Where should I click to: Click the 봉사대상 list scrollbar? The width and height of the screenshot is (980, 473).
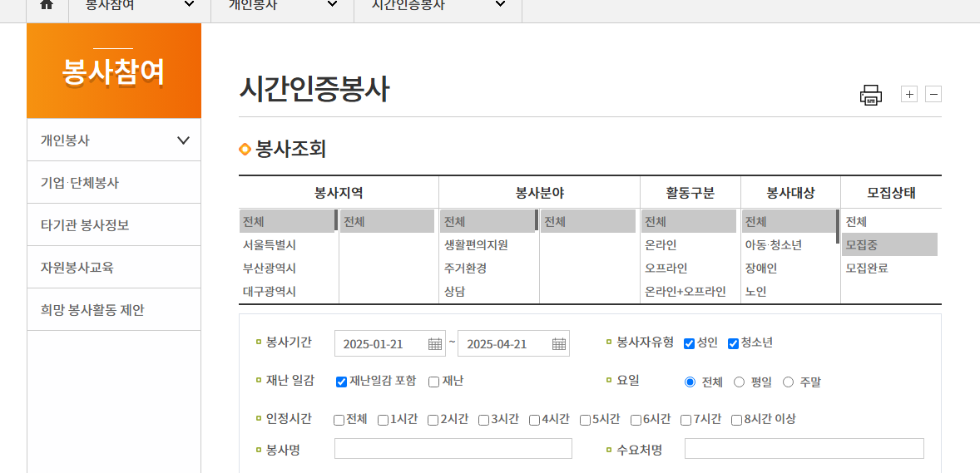838,227
